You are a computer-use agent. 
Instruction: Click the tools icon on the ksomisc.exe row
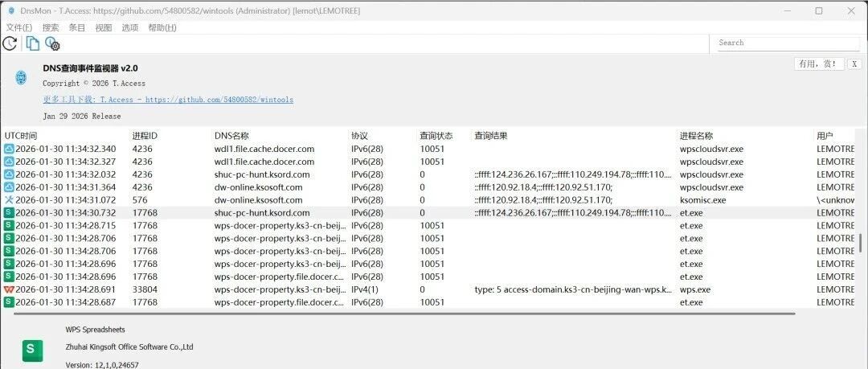pyautogui.click(x=9, y=200)
